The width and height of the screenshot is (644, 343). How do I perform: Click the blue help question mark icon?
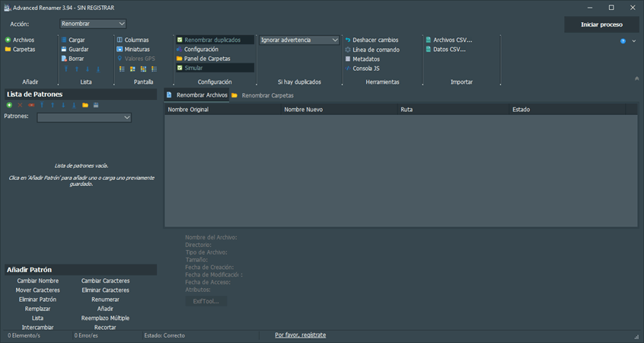point(623,41)
